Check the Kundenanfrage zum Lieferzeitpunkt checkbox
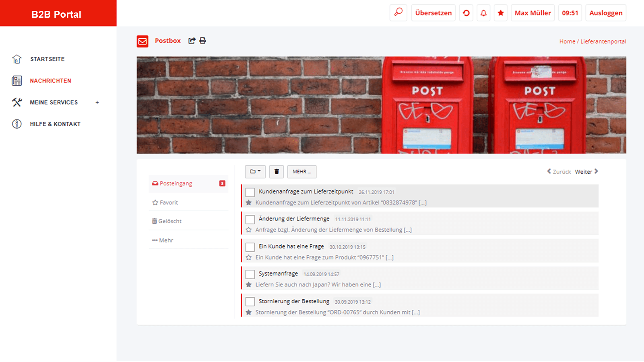 [250, 192]
